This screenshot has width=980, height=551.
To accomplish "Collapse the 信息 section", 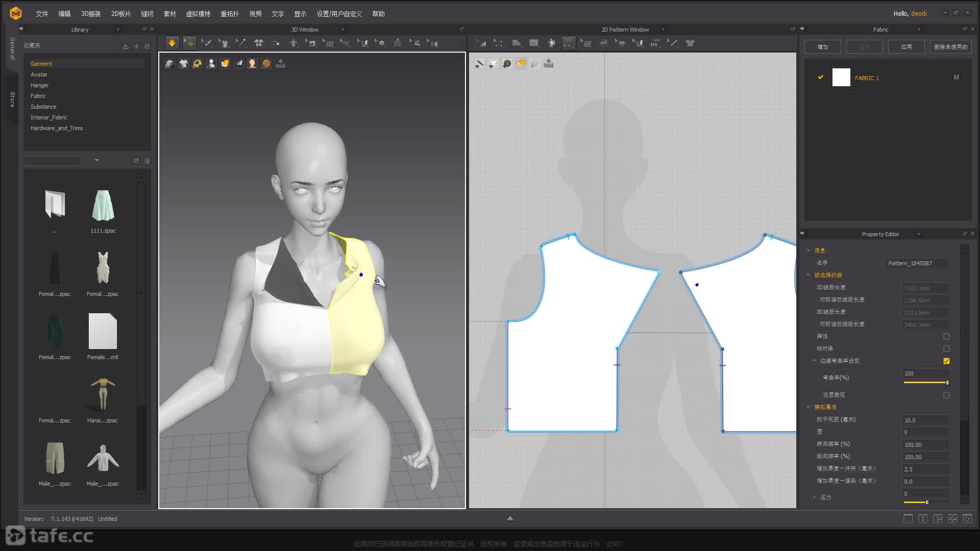I will pos(808,251).
